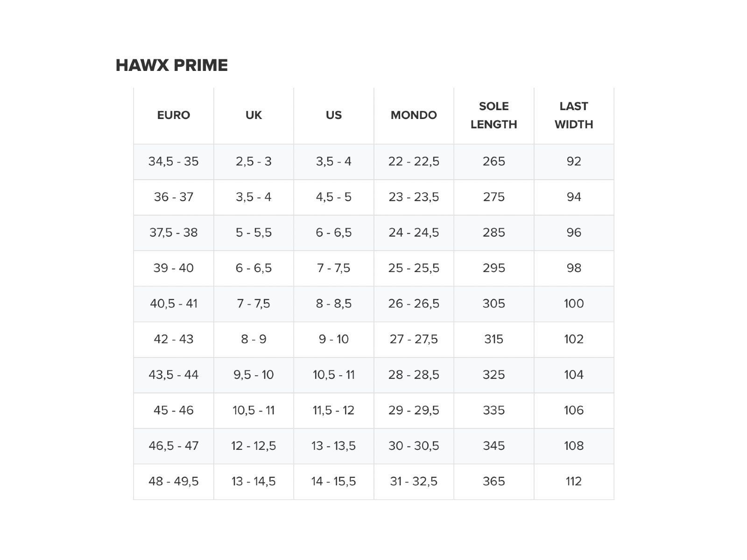This screenshot has width=747, height=560.
Task: Select the sole length 345 cell
Action: [x=493, y=446]
